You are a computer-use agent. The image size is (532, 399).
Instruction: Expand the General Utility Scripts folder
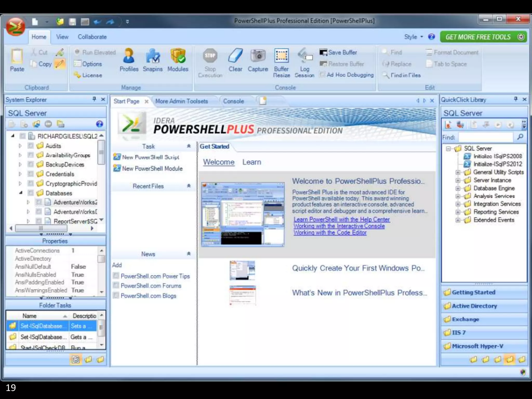pyautogui.click(x=458, y=172)
